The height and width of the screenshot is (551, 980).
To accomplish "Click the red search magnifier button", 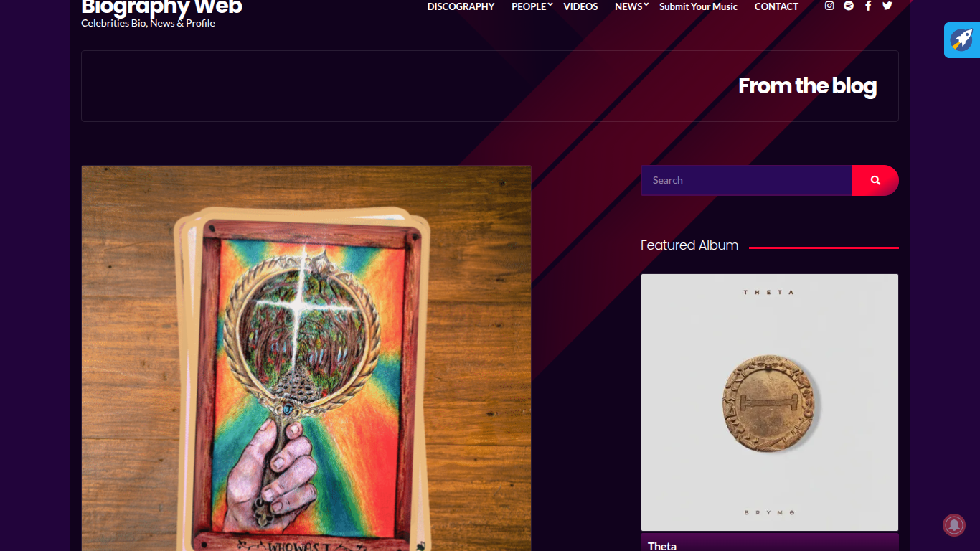I will click(x=875, y=180).
